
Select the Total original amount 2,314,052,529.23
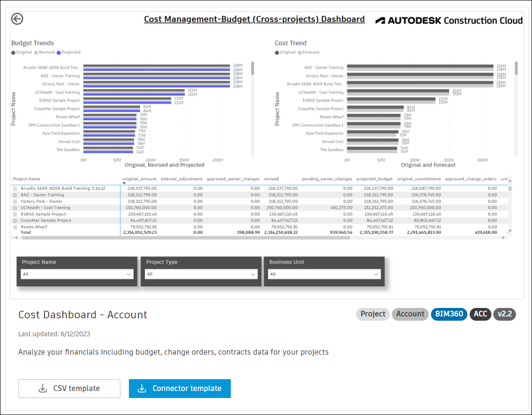click(140, 232)
